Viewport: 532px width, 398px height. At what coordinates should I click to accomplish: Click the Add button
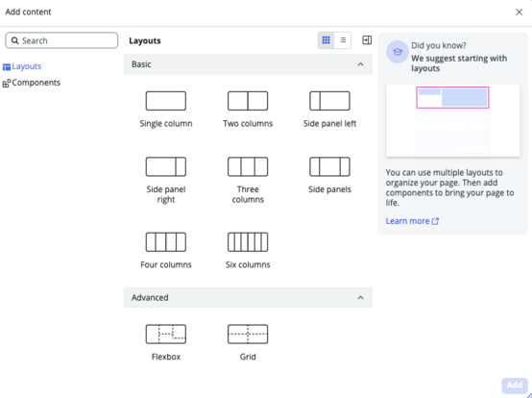pyautogui.click(x=515, y=386)
